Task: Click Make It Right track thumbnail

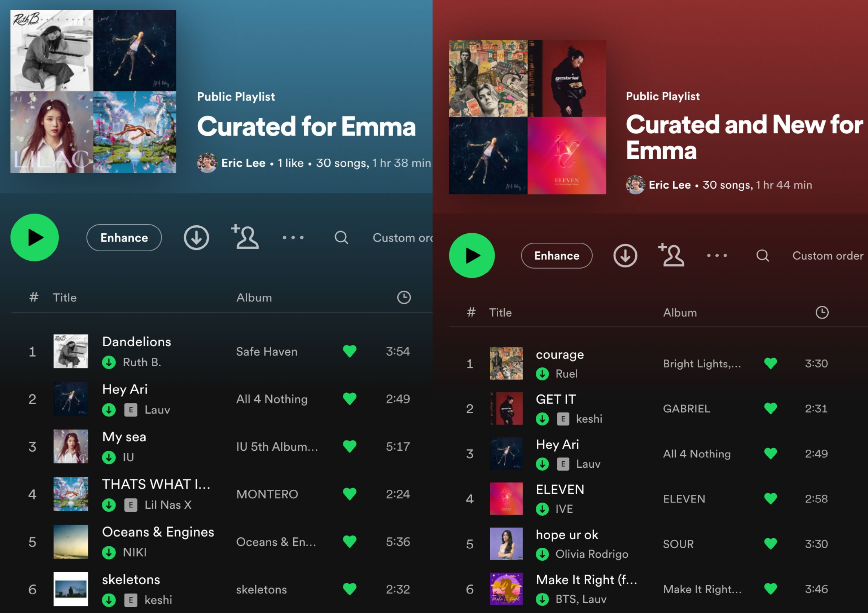Action: [506, 589]
